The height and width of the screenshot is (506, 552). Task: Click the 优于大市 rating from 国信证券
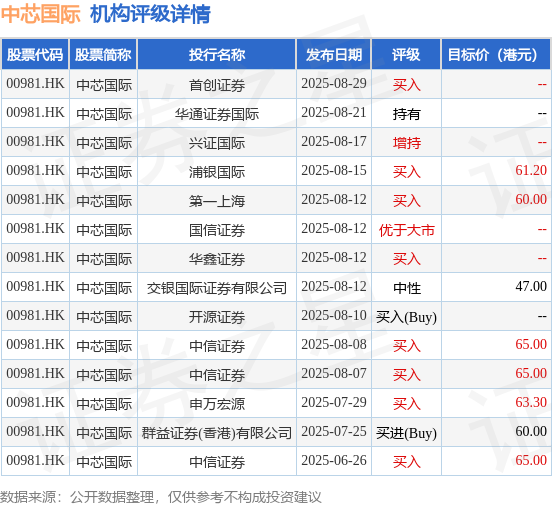(406, 230)
